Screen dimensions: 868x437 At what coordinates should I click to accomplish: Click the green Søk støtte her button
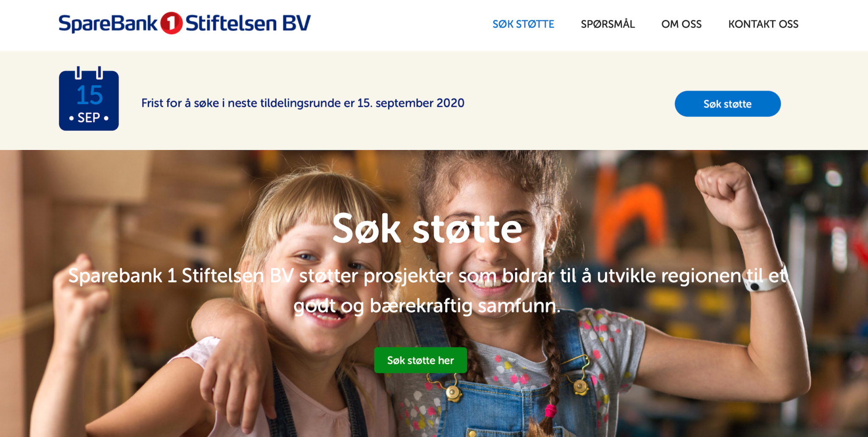420,360
